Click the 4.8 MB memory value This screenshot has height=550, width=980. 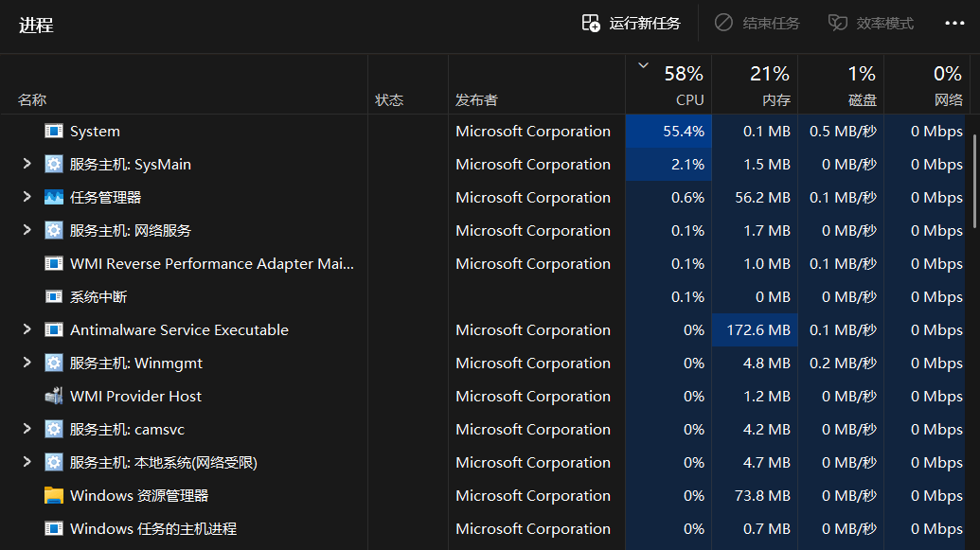tap(767, 364)
